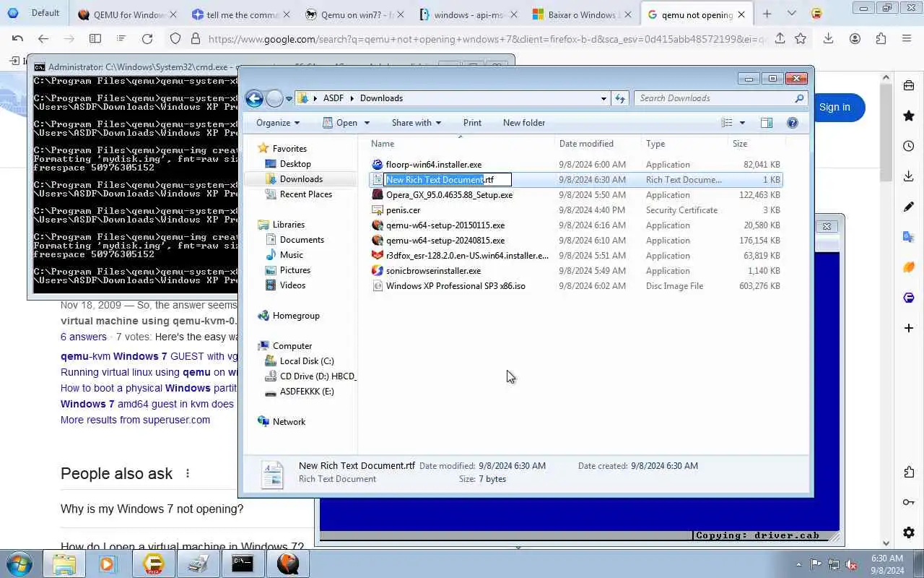Image resolution: width=924 pixels, height=578 pixels.
Task: Open browser extensions puzzle icon
Action: [x=881, y=39]
